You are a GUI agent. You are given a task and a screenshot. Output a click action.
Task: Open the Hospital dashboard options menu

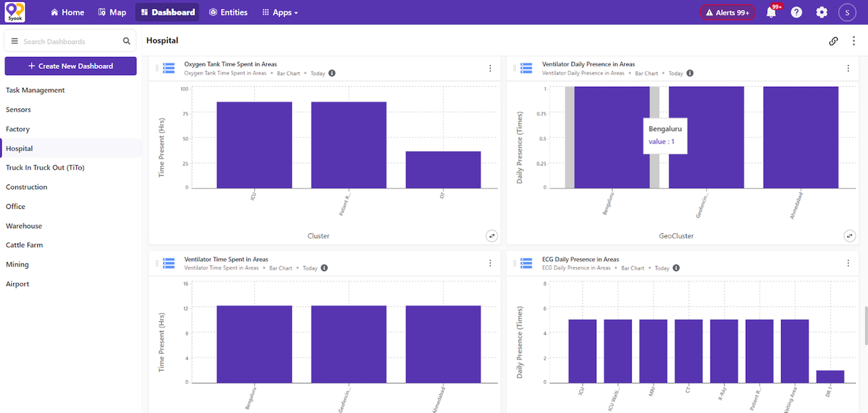tap(854, 41)
